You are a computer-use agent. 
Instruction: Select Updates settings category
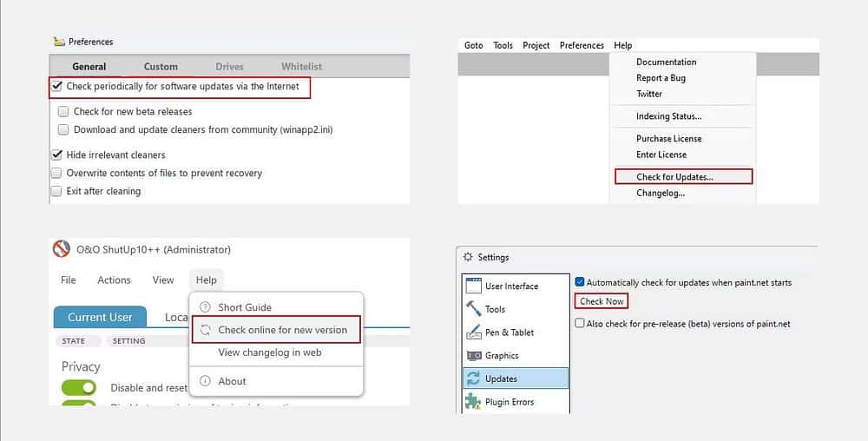coord(516,378)
